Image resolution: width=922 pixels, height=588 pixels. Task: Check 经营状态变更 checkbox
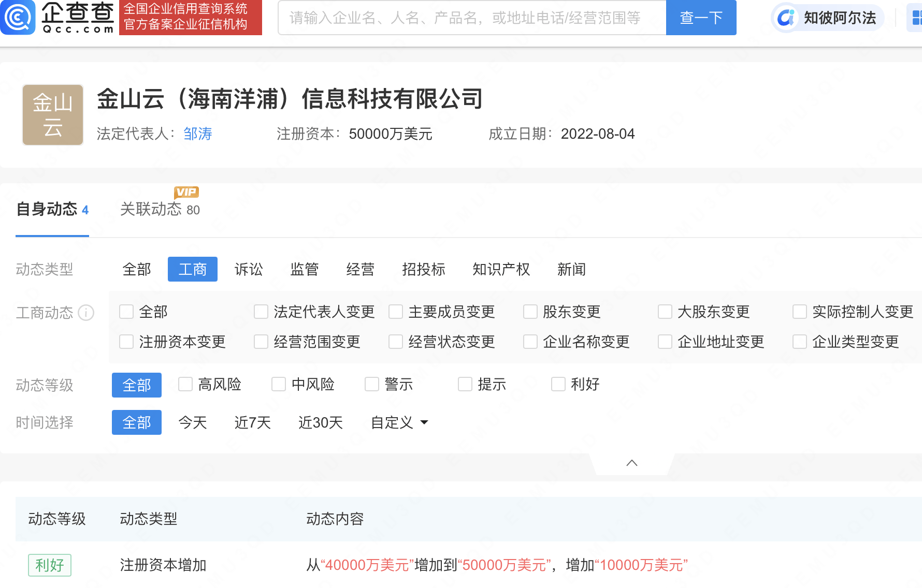click(x=396, y=342)
